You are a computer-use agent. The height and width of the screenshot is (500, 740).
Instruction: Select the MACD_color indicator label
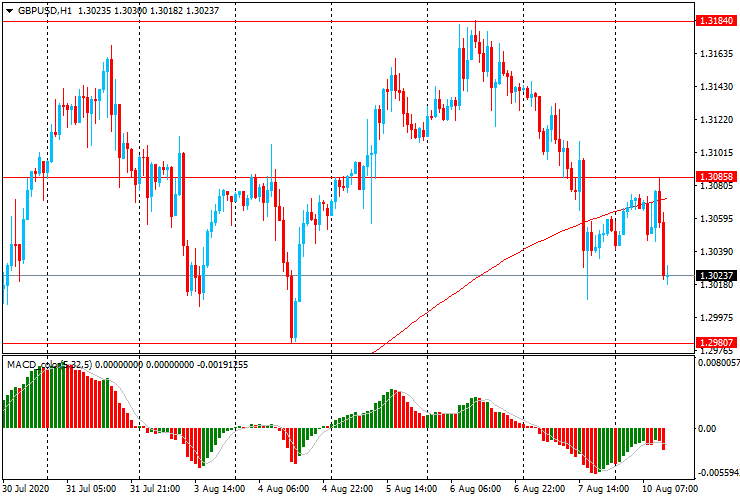click(x=50, y=364)
